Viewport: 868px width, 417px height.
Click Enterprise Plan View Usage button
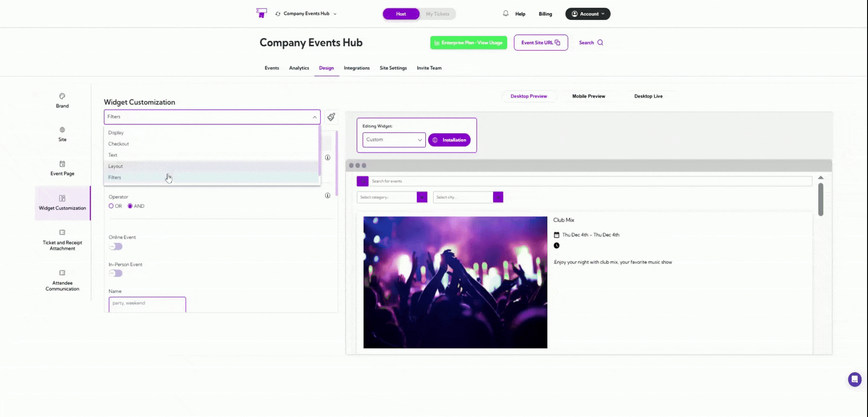pyautogui.click(x=469, y=43)
